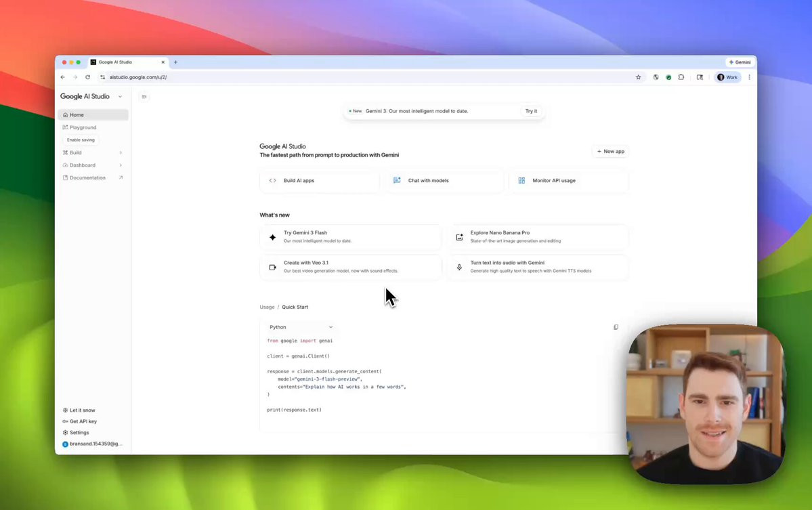Toggle the Let it snow effect

coord(79,410)
